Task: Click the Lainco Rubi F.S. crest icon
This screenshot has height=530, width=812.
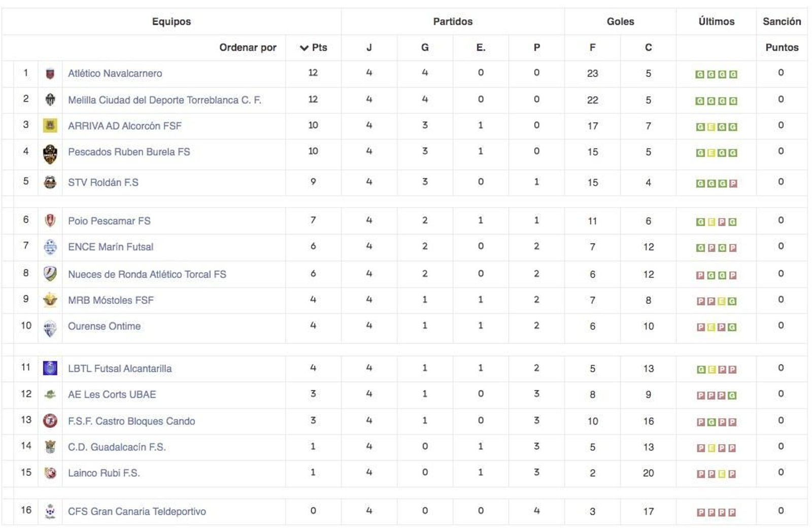Action: point(50,473)
